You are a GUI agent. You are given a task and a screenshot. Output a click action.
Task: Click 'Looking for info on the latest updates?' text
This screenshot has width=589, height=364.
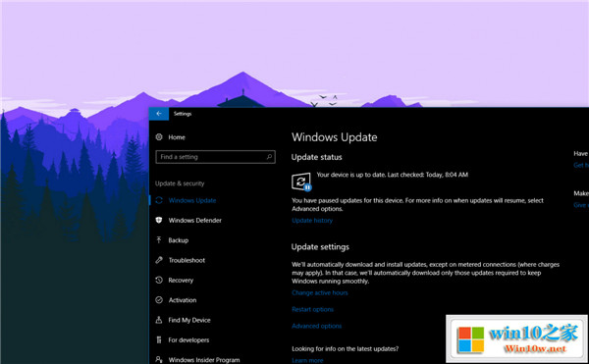(346, 348)
